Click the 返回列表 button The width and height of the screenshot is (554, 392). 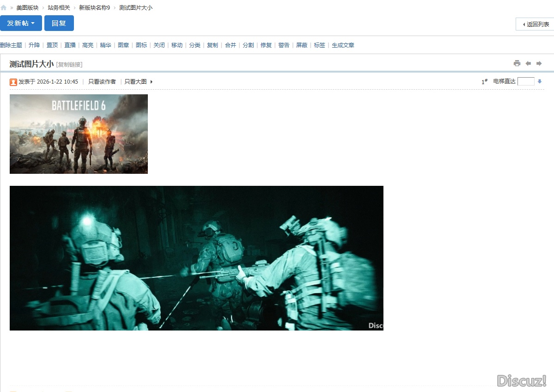tap(535, 24)
